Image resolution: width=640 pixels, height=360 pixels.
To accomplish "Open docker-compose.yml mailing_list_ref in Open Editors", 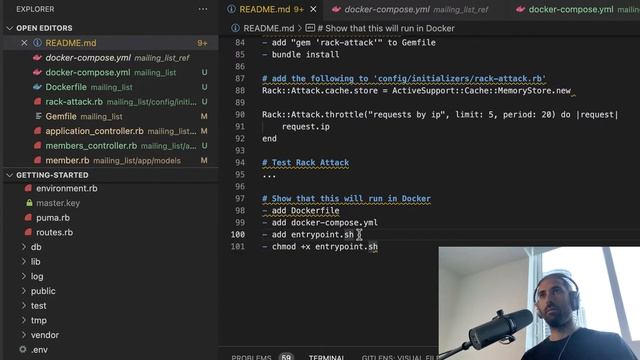I will (x=111, y=58).
